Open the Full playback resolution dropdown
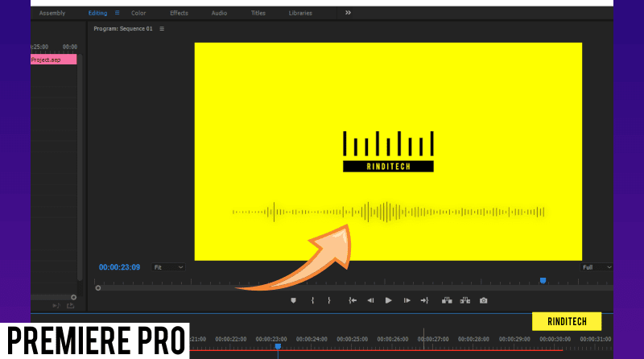 click(x=597, y=267)
